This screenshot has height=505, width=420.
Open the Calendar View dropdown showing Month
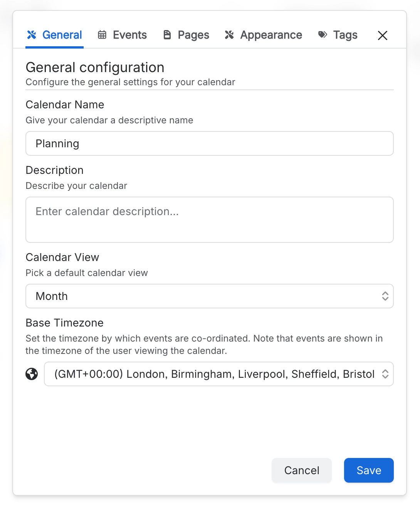[x=204, y=296]
